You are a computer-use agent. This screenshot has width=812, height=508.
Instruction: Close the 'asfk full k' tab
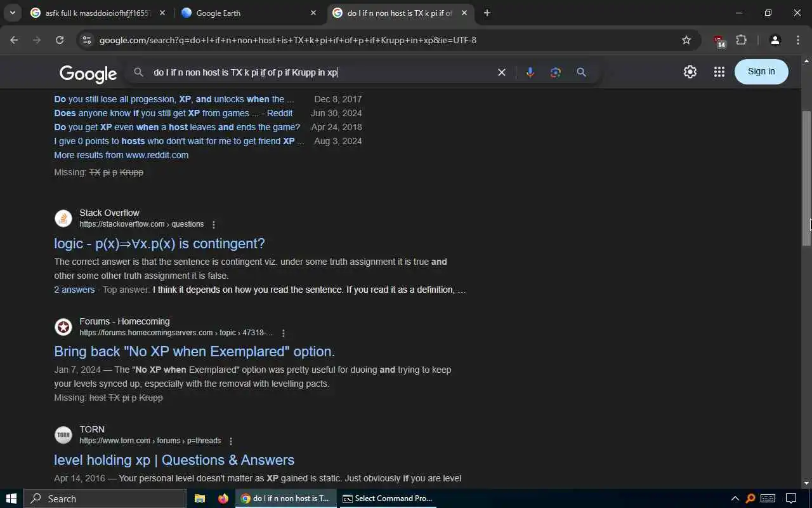click(162, 13)
